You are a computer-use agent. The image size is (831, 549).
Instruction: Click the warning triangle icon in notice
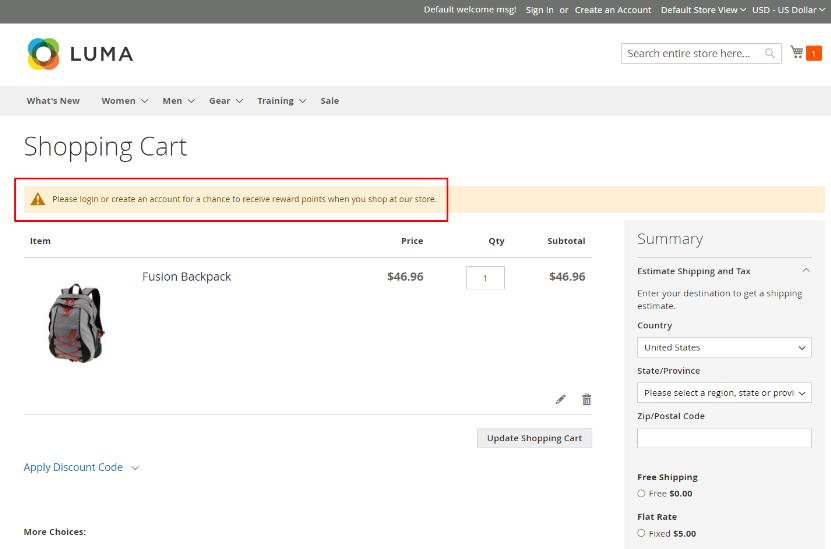(x=38, y=199)
